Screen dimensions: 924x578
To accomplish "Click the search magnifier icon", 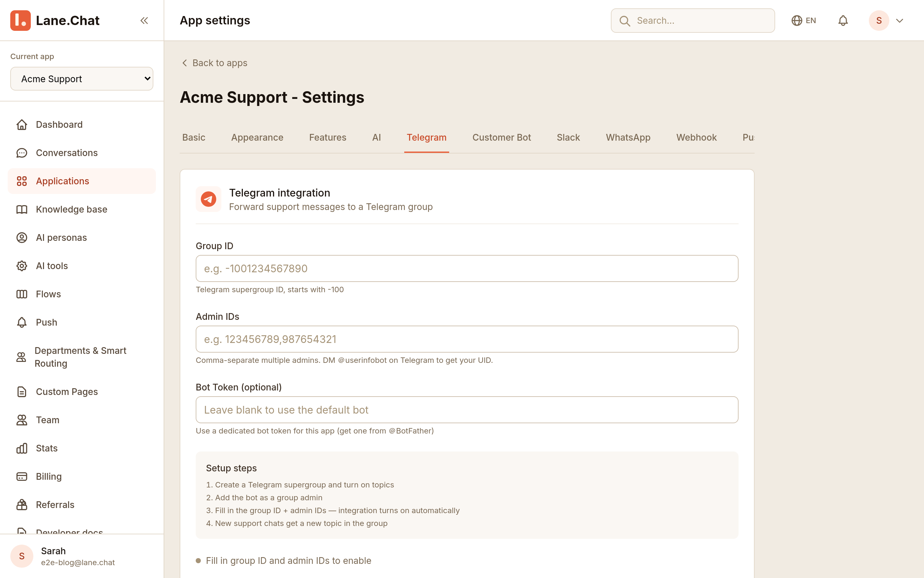I will coord(625,21).
